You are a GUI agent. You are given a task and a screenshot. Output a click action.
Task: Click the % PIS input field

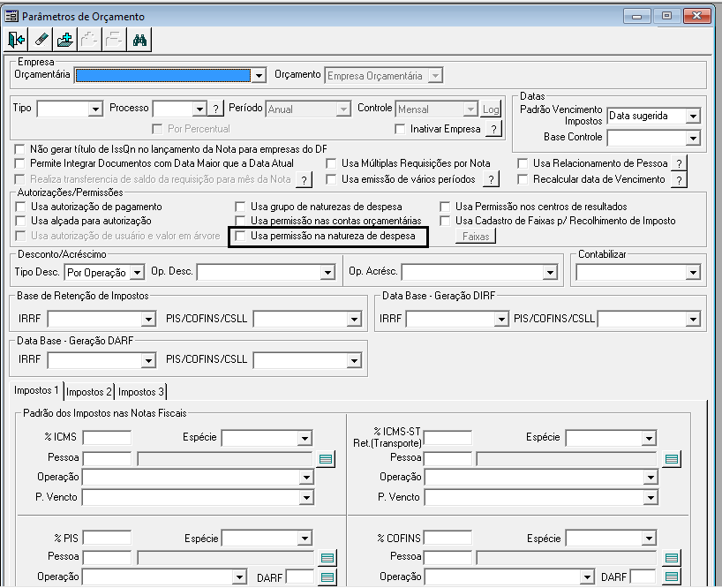(x=107, y=538)
